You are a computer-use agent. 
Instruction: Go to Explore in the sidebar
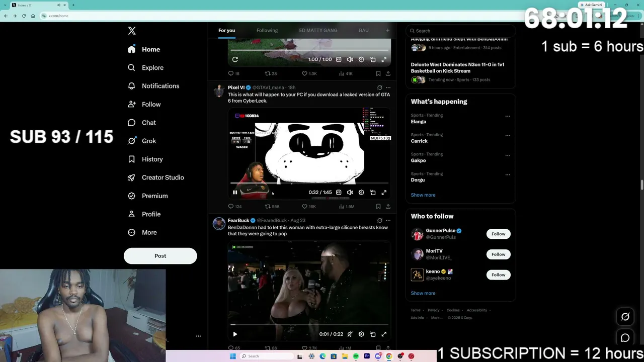[146, 67]
